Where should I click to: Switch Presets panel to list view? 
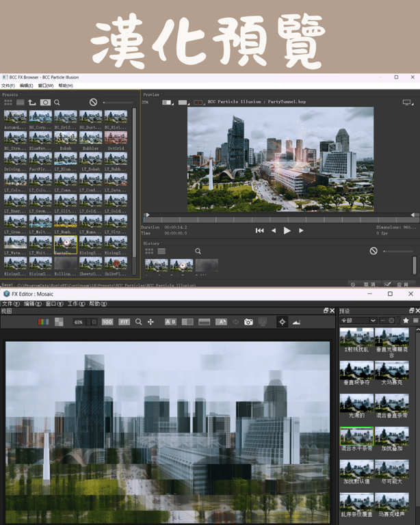(21, 102)
